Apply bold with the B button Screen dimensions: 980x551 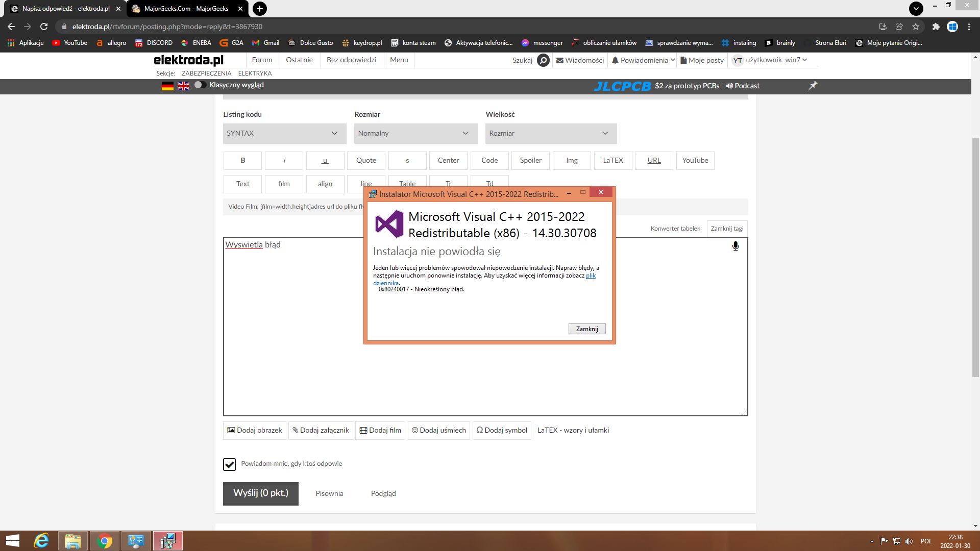[x=243, y=161]
